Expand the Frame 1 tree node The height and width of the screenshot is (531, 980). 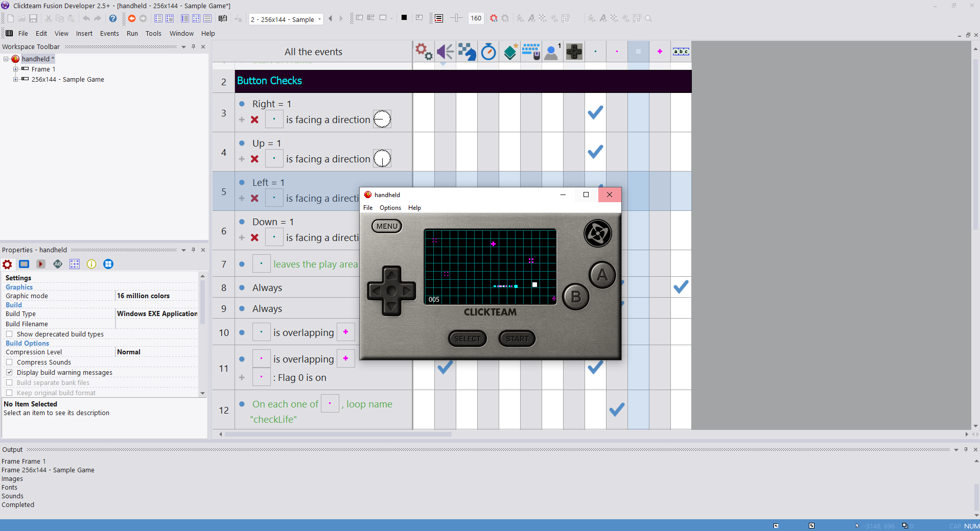pos(15,69)
